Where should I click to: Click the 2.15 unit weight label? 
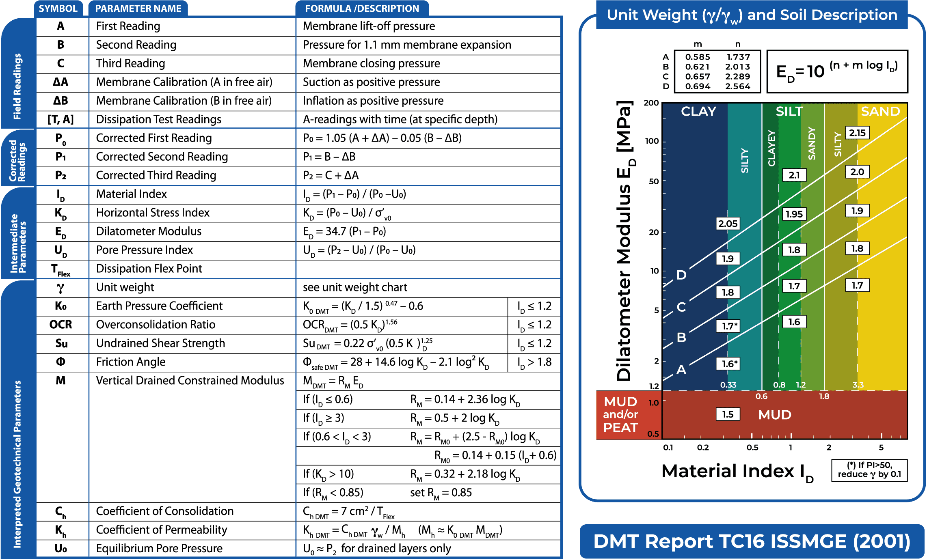click(857, 133)
